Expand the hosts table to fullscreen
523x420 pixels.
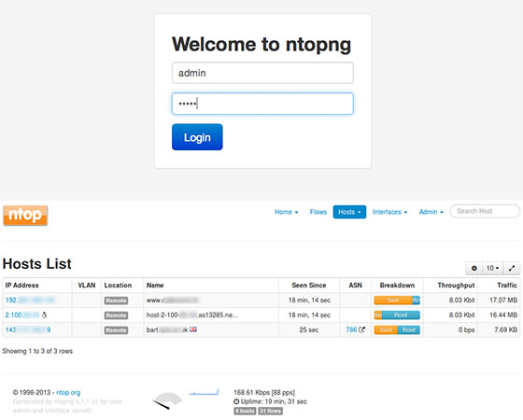(512, 268)
